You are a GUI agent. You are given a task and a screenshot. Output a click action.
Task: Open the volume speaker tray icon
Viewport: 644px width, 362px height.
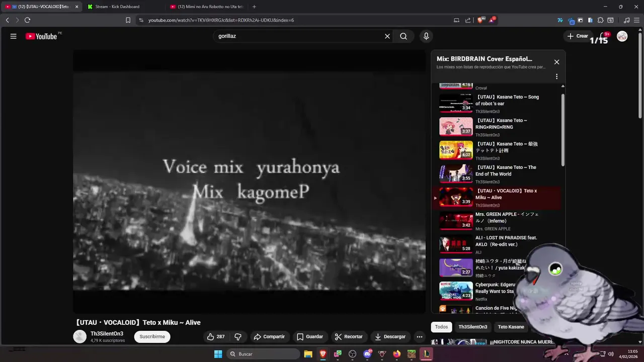pyautogui.click(x=610, y=354)
